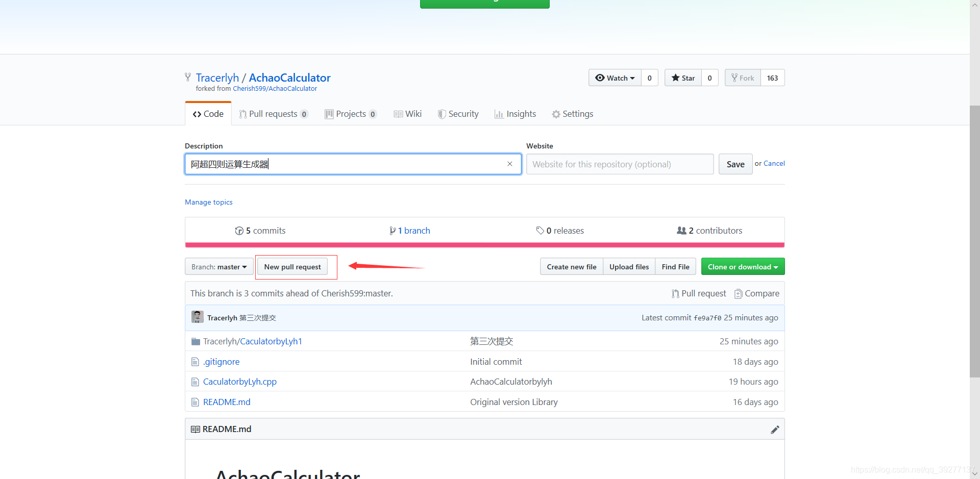
Task: View the 1 branch list
Action: coord(410,231)
